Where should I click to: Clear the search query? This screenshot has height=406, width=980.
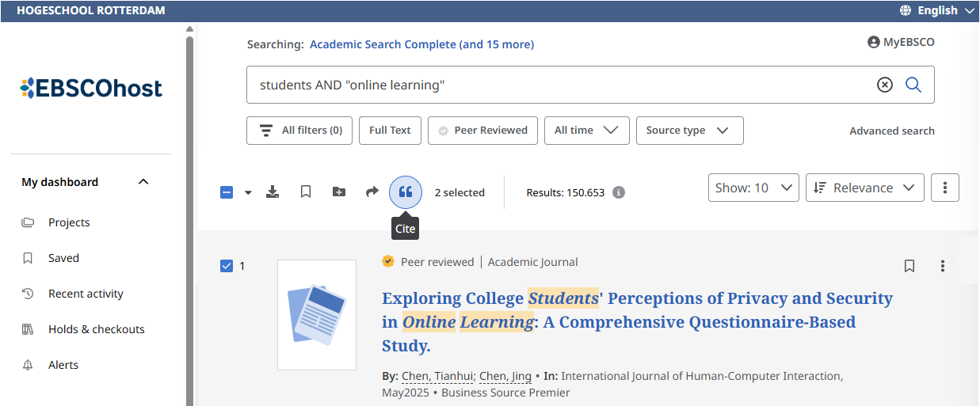pyautogui.click(x=885, y=85)
